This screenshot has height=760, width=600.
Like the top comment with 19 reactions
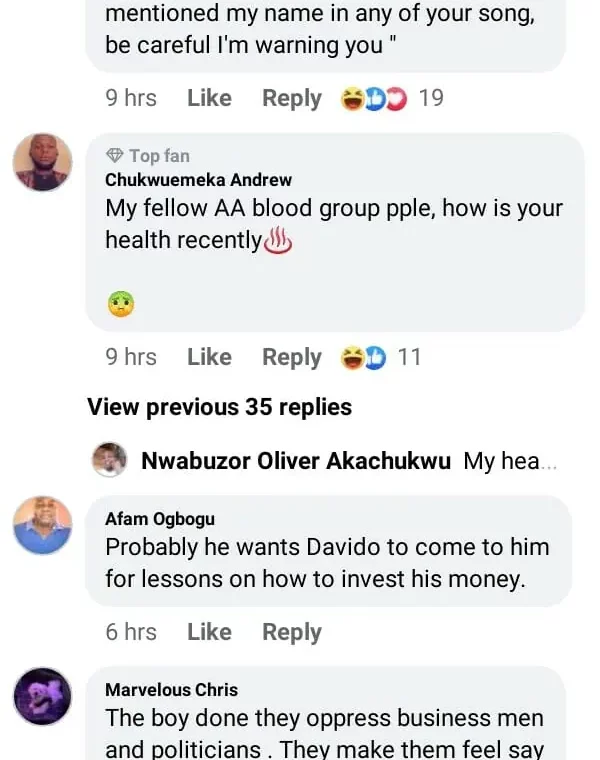coord(209,98)
